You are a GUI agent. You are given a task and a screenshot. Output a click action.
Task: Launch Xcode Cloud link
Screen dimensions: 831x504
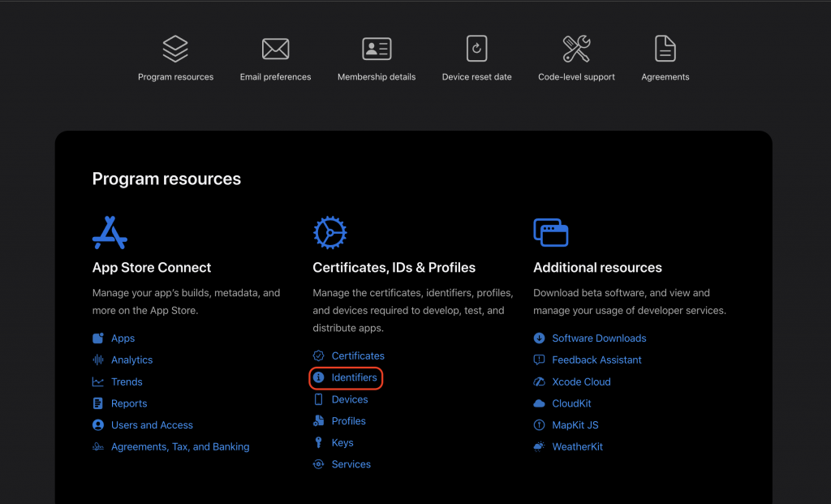pos(581,382)
